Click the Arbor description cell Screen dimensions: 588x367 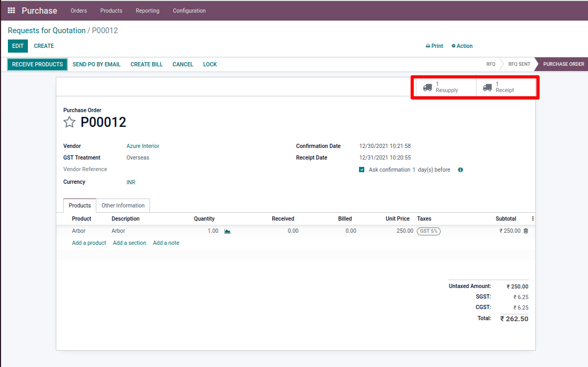[118, 231]
